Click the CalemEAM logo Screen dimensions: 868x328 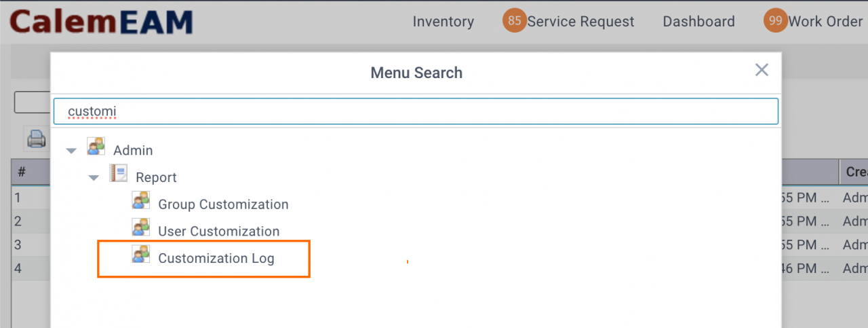click(x=102, y=22)
